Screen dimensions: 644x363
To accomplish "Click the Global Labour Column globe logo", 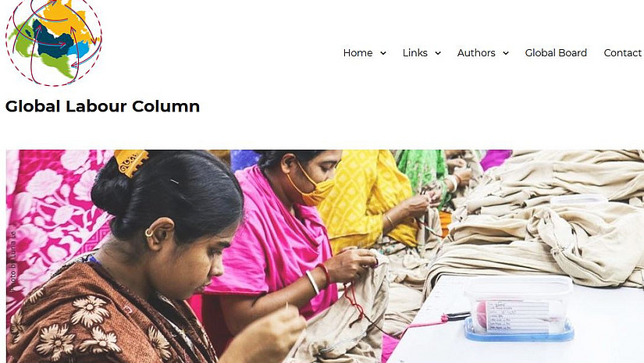I will [x=54, y=42].
